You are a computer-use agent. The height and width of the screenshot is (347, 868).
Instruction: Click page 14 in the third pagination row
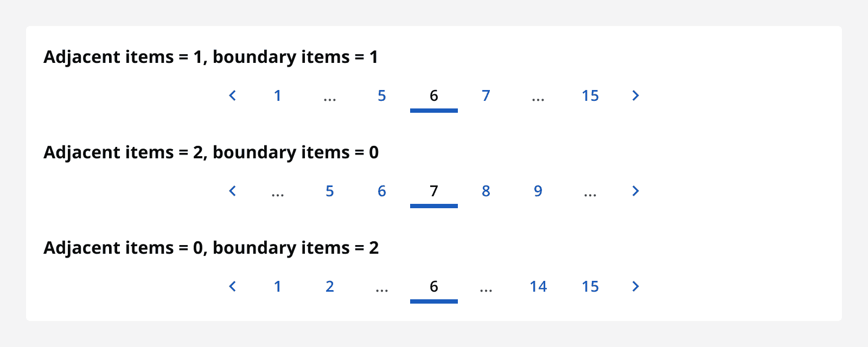(538, 286)
